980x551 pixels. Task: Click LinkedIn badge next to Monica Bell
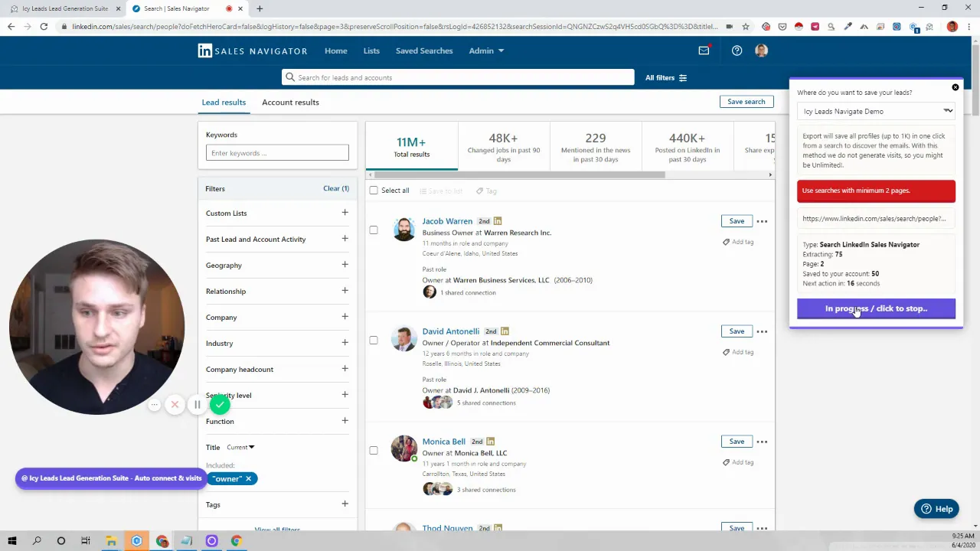point(491,442)
